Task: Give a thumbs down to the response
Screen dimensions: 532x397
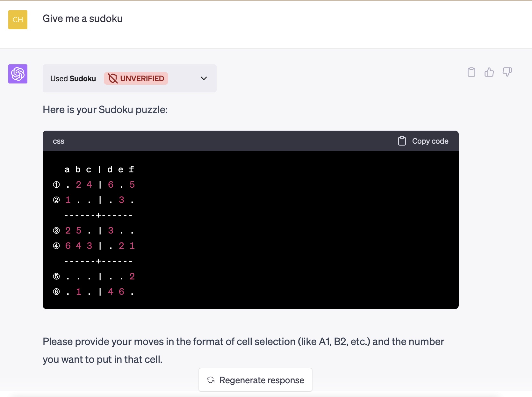Action: coord(507,72)
